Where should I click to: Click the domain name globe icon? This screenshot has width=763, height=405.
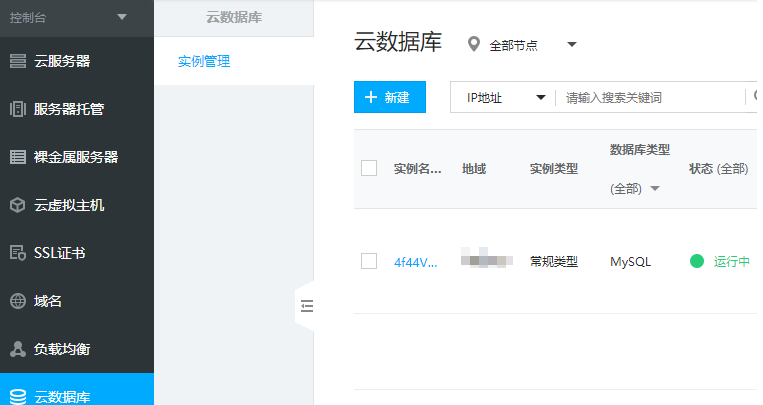pos(17,301)
